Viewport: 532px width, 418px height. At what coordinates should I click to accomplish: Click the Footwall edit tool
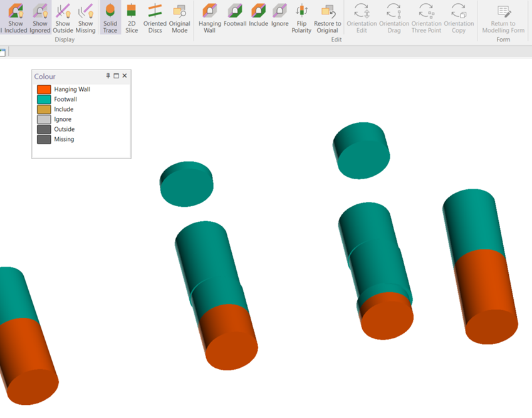(235, 18)
